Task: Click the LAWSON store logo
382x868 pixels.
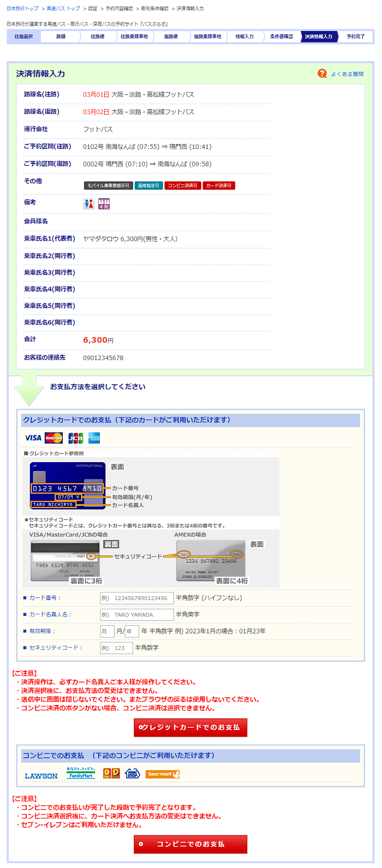Action: click(x=41, y=775)
